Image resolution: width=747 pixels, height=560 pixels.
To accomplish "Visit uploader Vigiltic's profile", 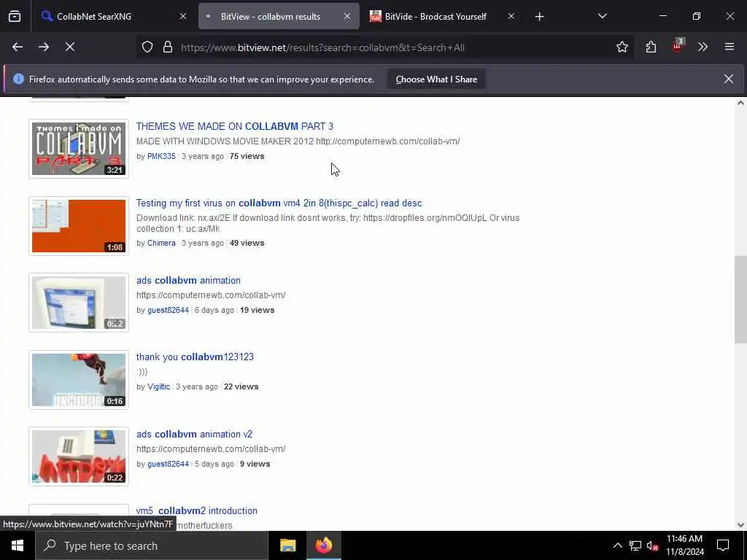I will coord(158,386).
